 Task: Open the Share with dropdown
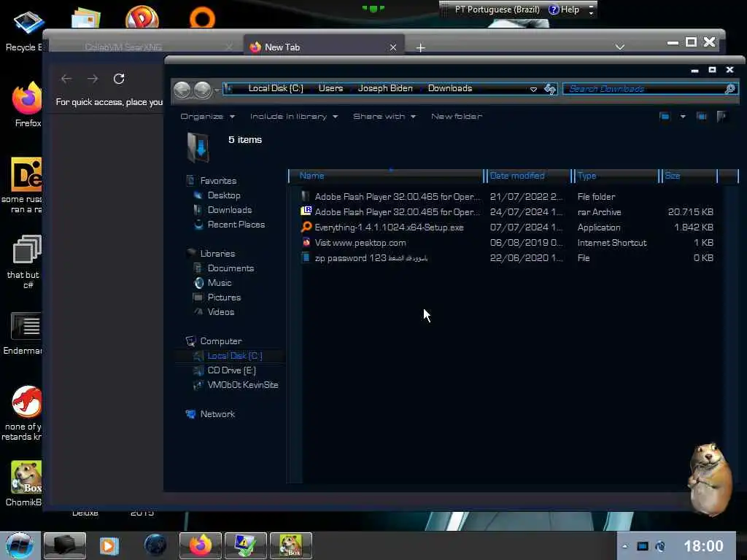pos(384,116)
